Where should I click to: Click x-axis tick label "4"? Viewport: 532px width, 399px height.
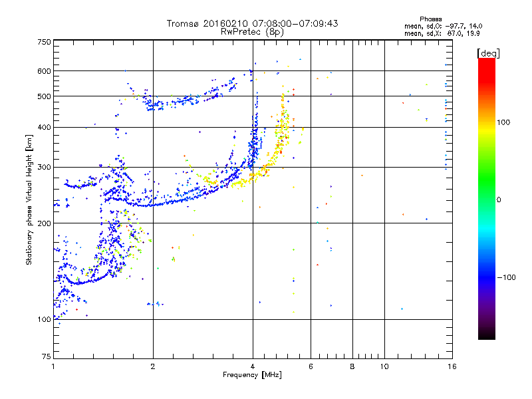(x=253, y=366)
